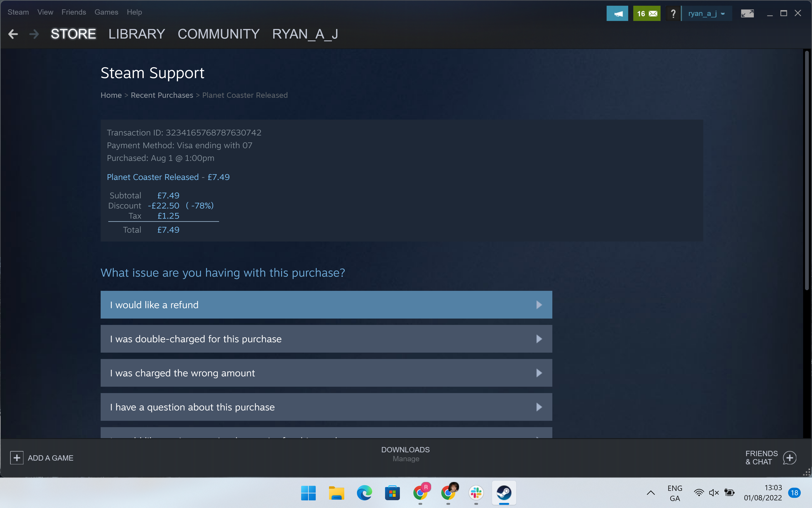Open 'Planet Coaster Released - £7.49' link
This screenshot has width=812, height=508.
pos(168,177)
